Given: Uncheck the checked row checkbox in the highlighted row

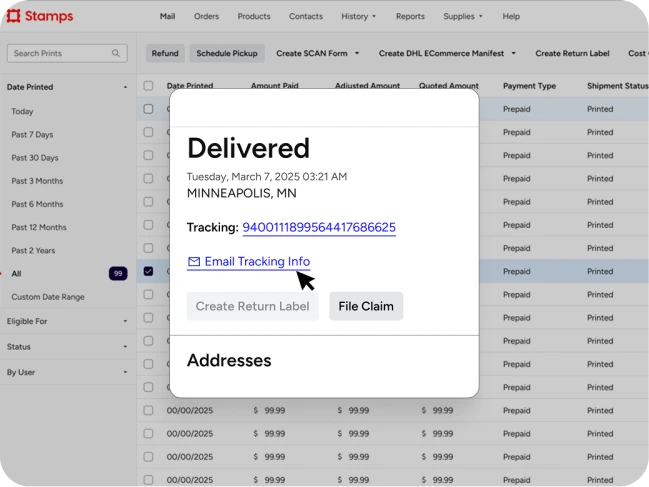Looking at the screenshot, I should pyautogui.click(x=148, y=271).
